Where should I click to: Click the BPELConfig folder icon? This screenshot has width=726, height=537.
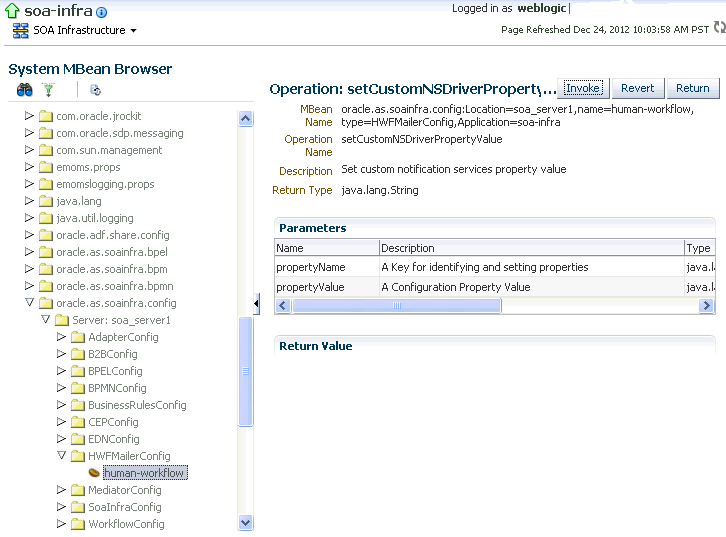tap(78, 371)
